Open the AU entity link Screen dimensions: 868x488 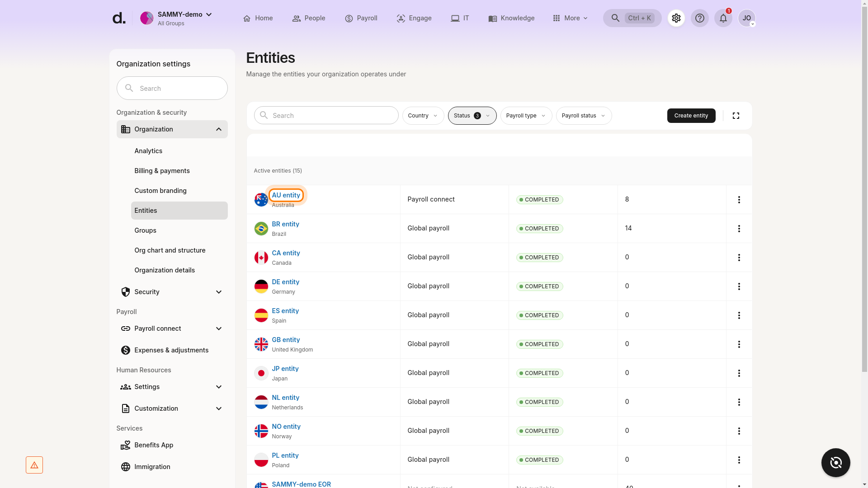click(286, 195)
